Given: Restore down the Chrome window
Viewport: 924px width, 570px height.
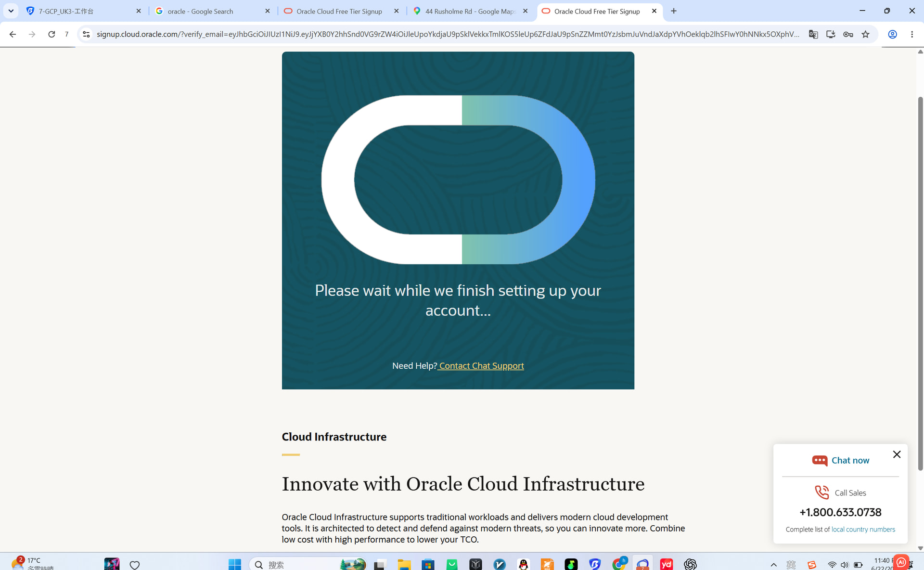Looking at the screenshot, I should click(887, 11).
